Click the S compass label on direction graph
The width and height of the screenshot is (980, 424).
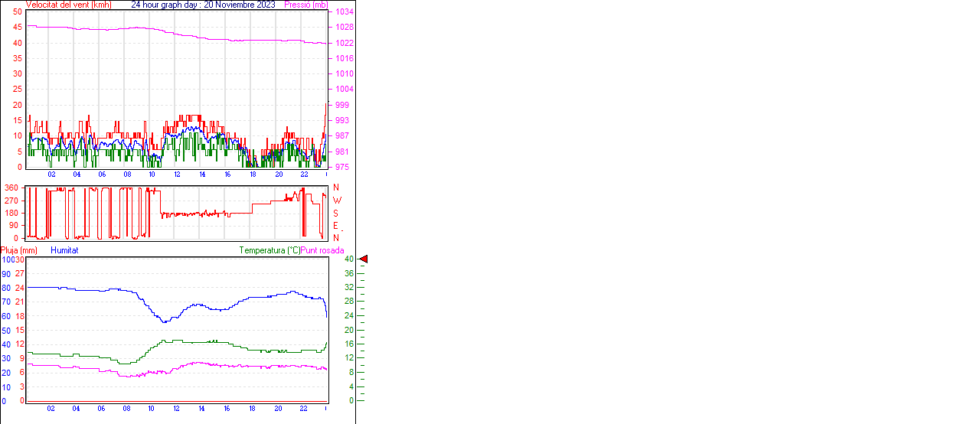pyautogui.click(x=336, y=214)
